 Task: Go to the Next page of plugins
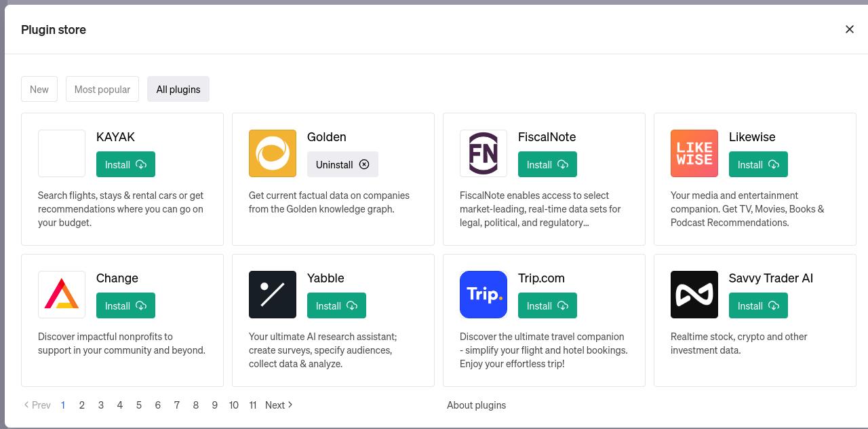(279, 405)
